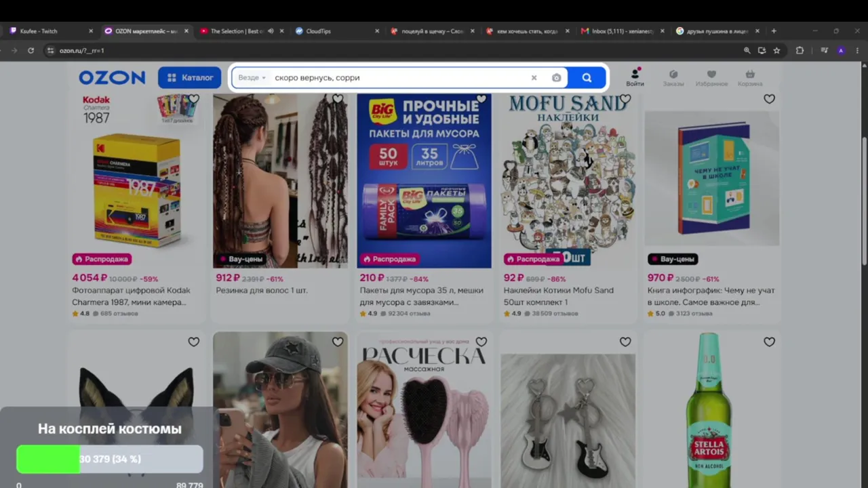Click the Распродажа badge on Kodak camera

point(102,259)
